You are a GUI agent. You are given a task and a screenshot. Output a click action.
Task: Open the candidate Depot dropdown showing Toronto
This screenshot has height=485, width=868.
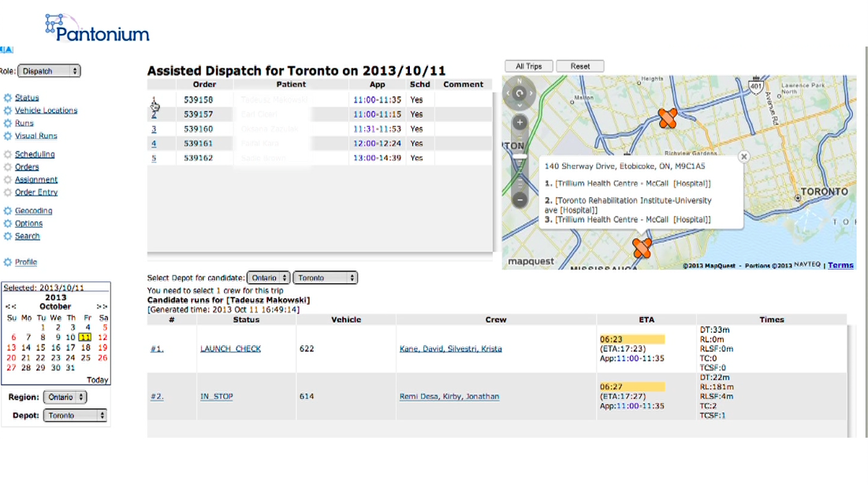(x=326, y=278)
